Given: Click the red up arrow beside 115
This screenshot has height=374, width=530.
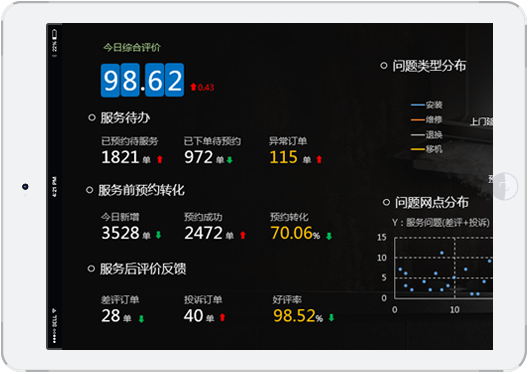Looking at the screenshot, I should 319,159.
